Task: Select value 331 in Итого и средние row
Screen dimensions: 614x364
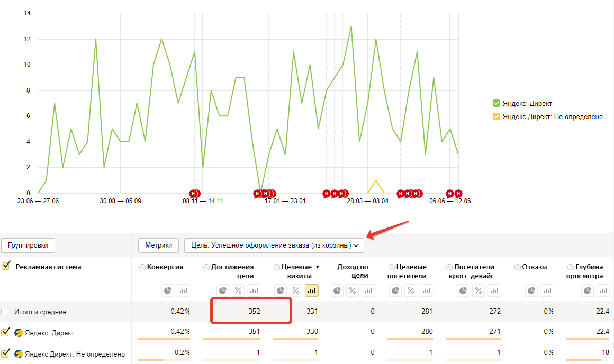Action: coord(312,311)
